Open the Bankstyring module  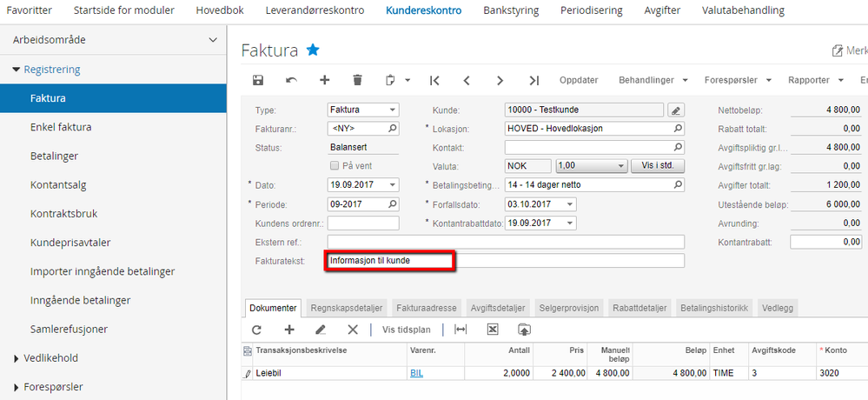pos(511,10)
